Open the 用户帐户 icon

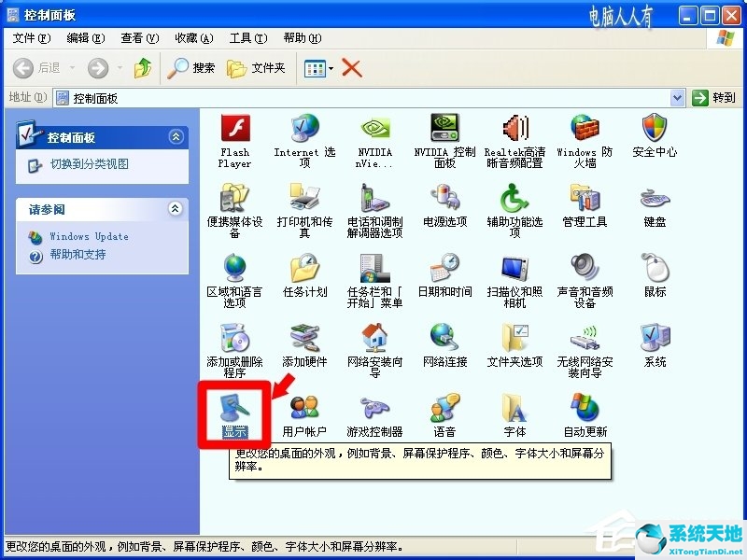click(305, 411)
